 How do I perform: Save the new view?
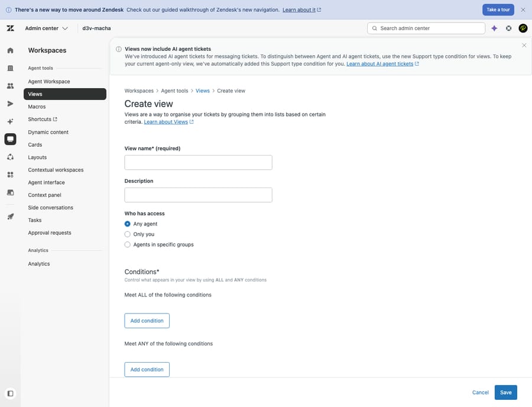[505, 392]
